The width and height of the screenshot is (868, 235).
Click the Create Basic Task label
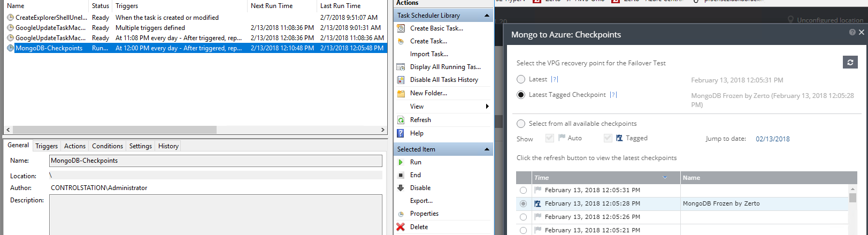click(436, 28)
